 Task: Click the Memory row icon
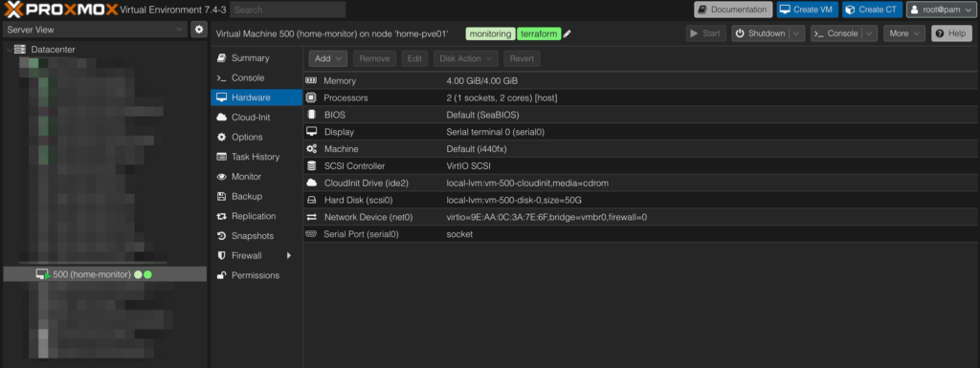311,80
